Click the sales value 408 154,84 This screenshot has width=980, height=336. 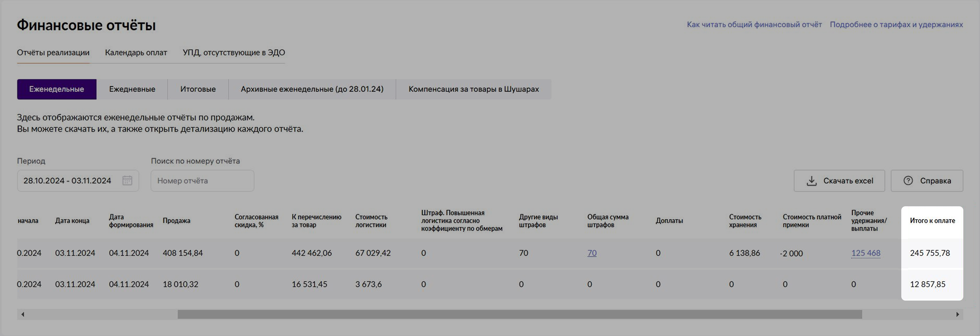183,253
